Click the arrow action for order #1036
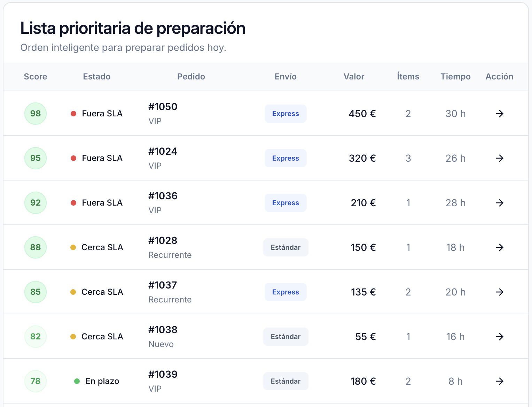The height and width of the screenshot is (407, 532). point(500,203)
